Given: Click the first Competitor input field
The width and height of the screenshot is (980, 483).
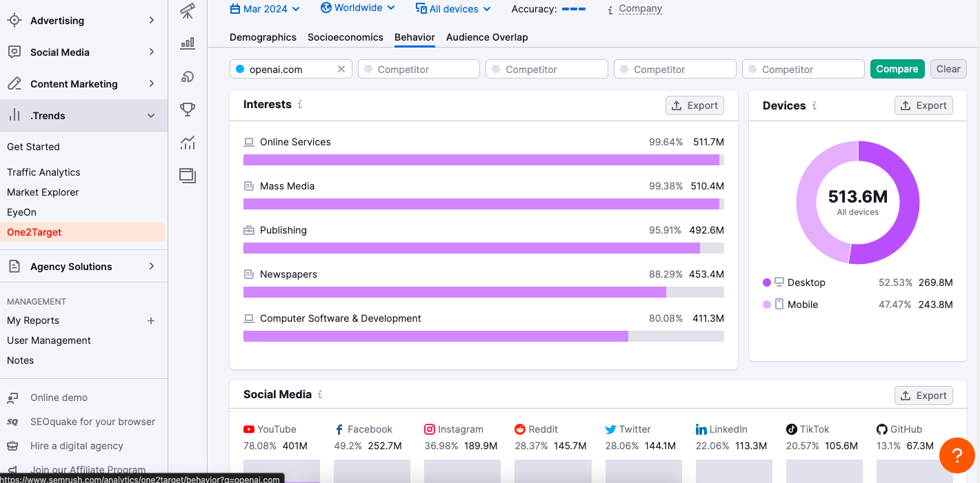Looking at the screenshot, I should point(419,69).
